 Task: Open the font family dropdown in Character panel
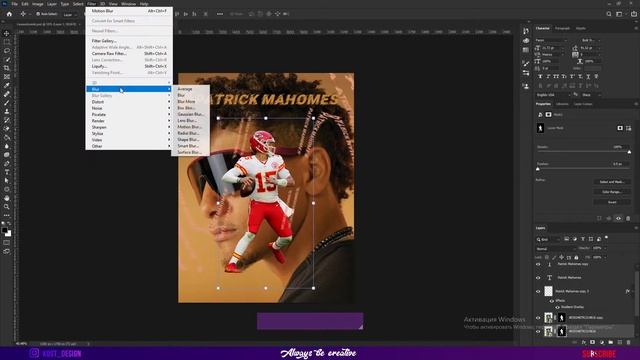[551, 40]
